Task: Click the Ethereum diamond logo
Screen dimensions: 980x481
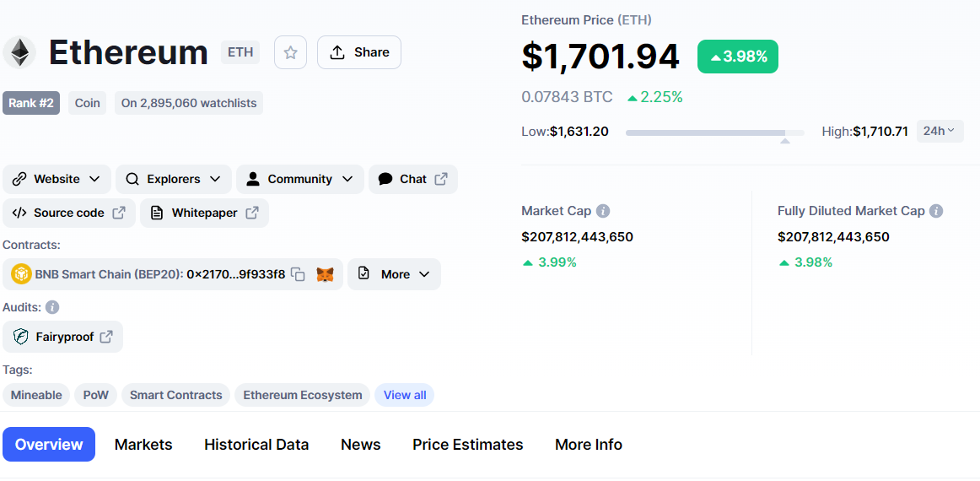Action: pyautogui.click(x=19, y=52)
